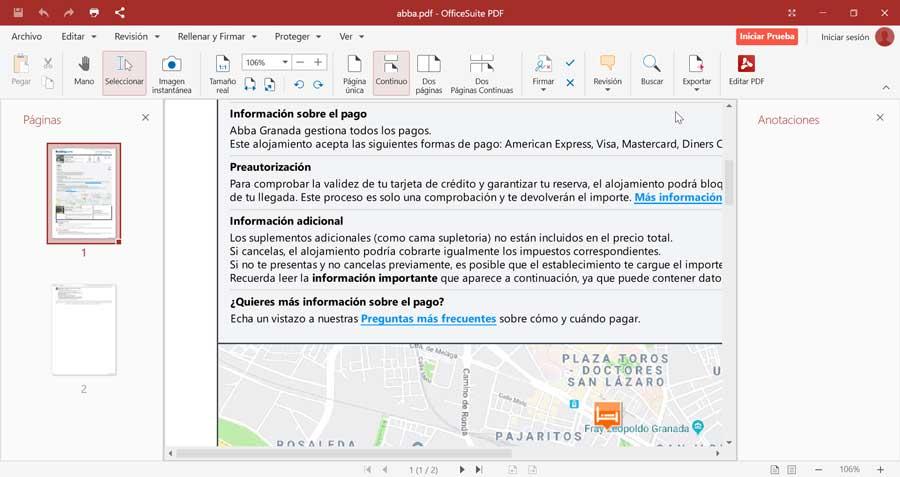900x477 pixels.
Task: Select the Mano hand tool
Action: (84, 71)
